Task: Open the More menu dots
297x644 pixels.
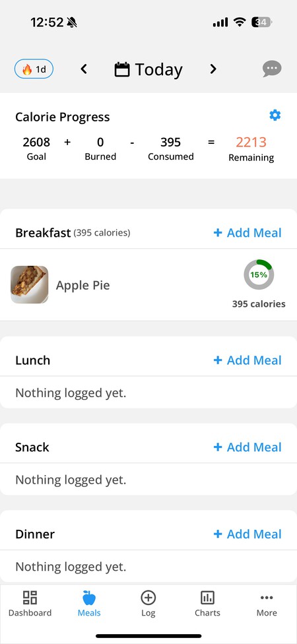Action: point(267,604)
